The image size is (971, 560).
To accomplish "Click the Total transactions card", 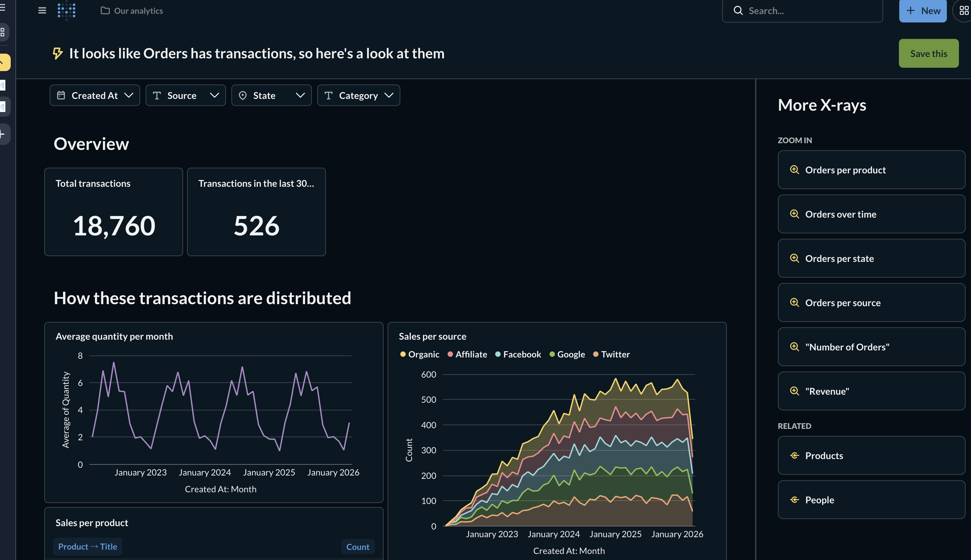I will tap(113, 212).
